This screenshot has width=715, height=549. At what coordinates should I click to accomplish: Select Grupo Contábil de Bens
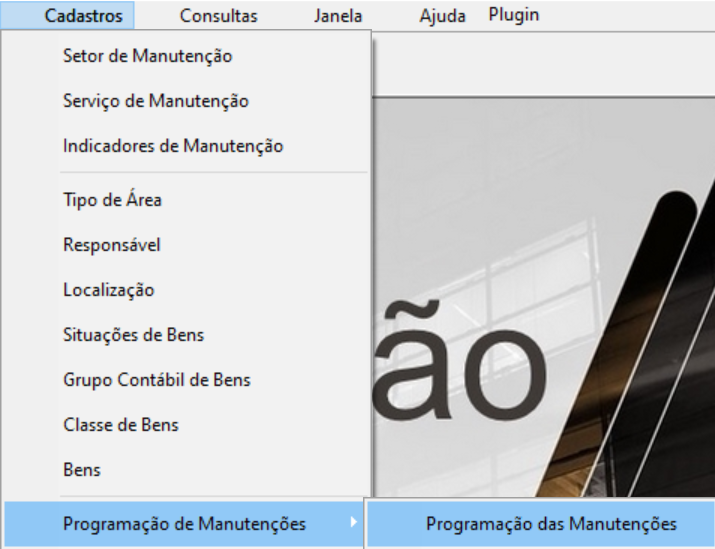tap(186, 380)
